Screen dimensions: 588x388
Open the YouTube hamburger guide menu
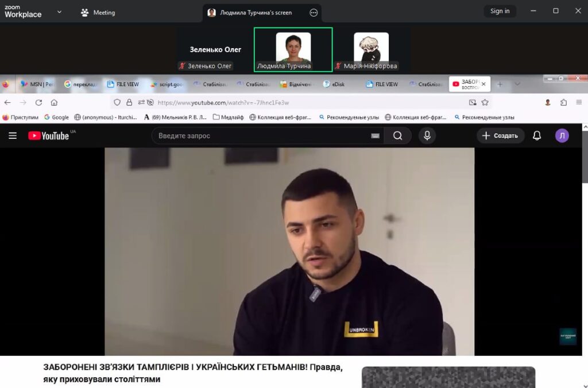(13, 136)
